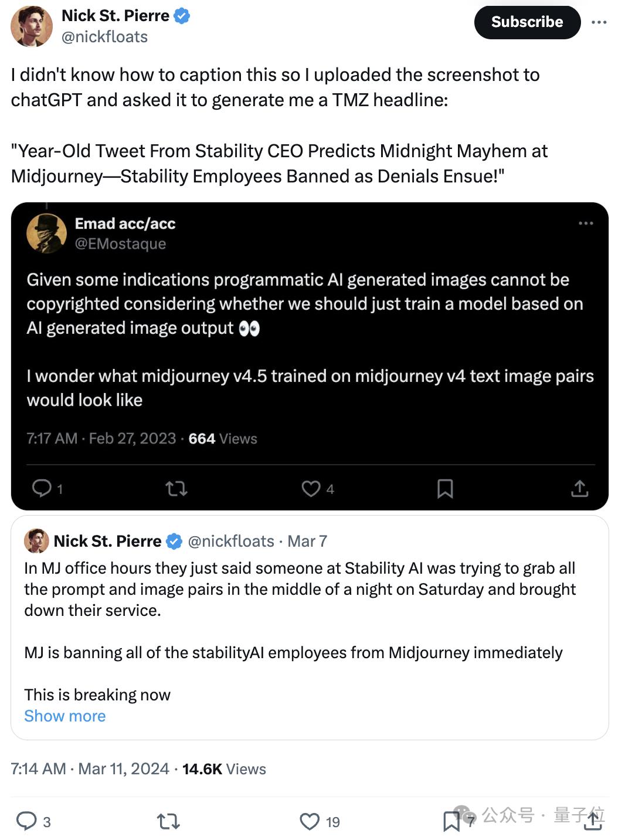Like the main tweet with 19 likes

(310, 821)
